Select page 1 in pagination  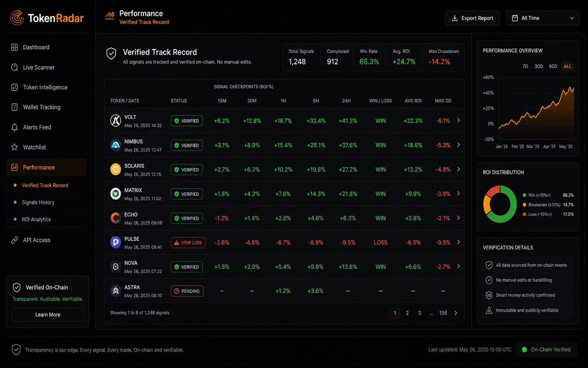tap(395, 313)
